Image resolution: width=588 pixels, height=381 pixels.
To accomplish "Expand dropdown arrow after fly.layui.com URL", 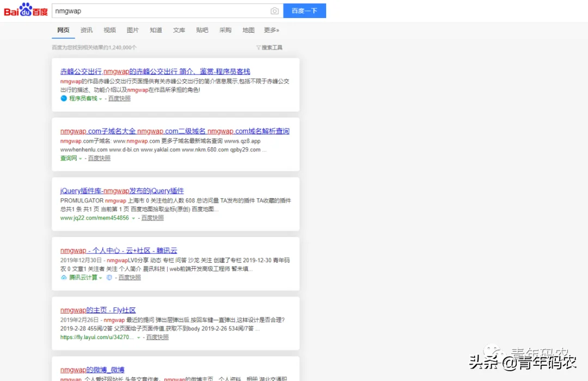I will click(x=138, y=337).
